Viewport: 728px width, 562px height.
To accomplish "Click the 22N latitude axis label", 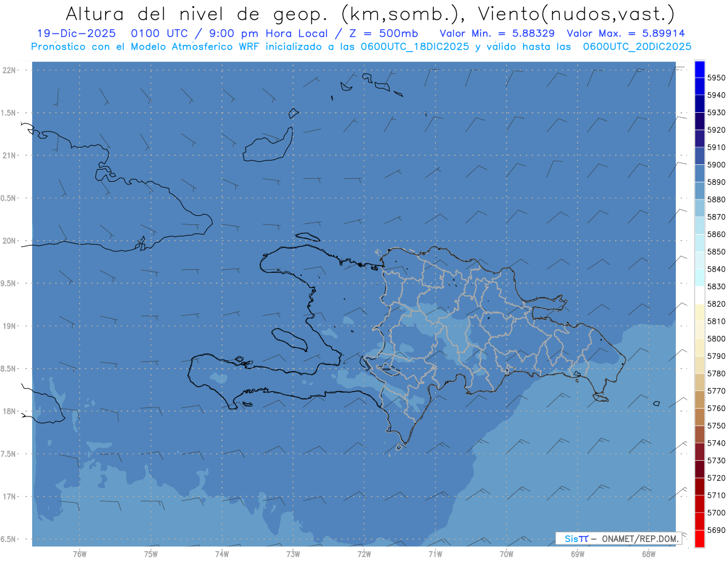I will pos(9,70).
